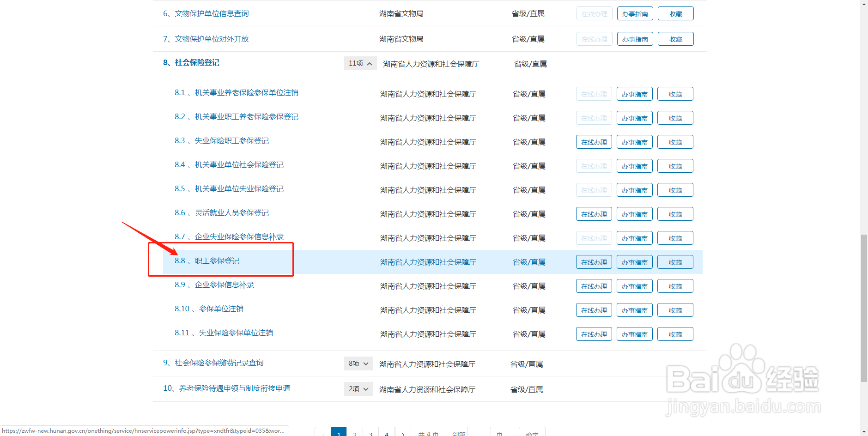The width and height of the screenshot is (868, 436).
Task: Open 7、文物保护单位对外开放
Action: 206,39
